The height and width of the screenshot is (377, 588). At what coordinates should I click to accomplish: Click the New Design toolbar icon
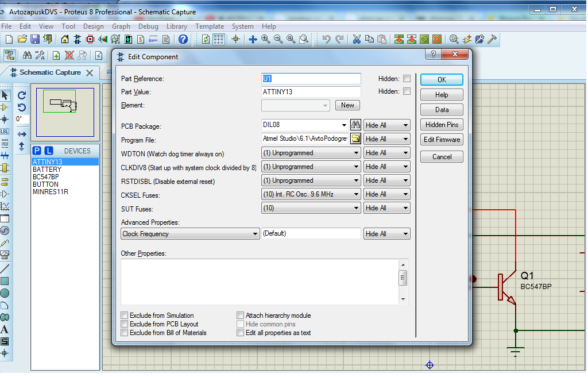(9, 39)
